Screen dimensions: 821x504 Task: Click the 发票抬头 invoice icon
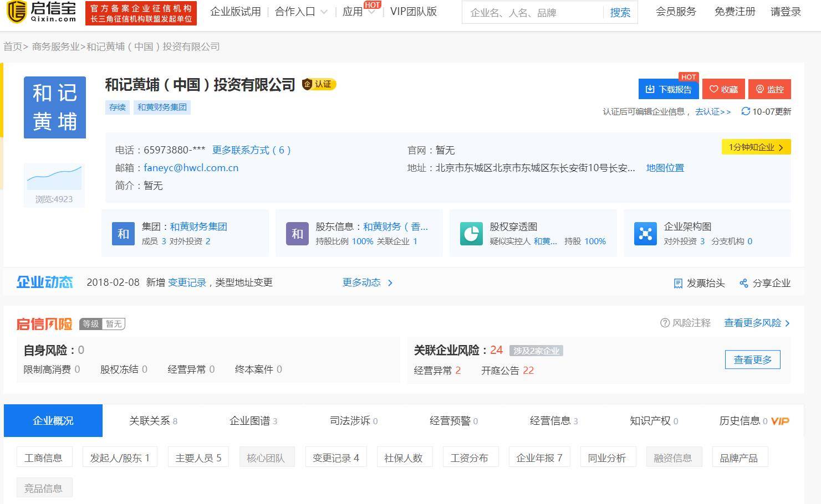point(678,283)
